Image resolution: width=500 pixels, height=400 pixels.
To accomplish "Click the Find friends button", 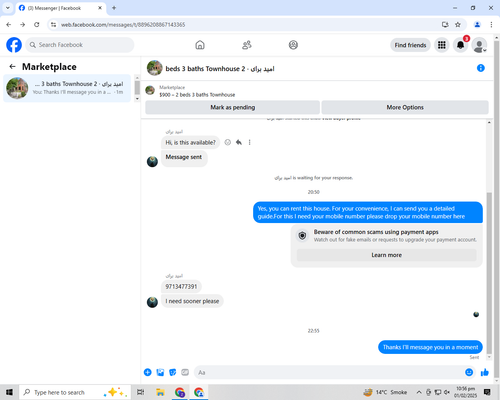I will [410, 45].
